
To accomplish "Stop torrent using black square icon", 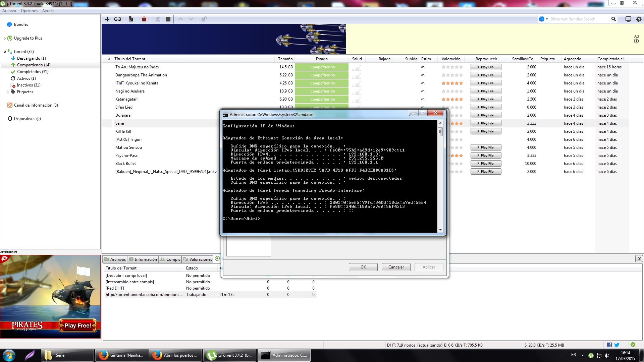I will [168, 19].
